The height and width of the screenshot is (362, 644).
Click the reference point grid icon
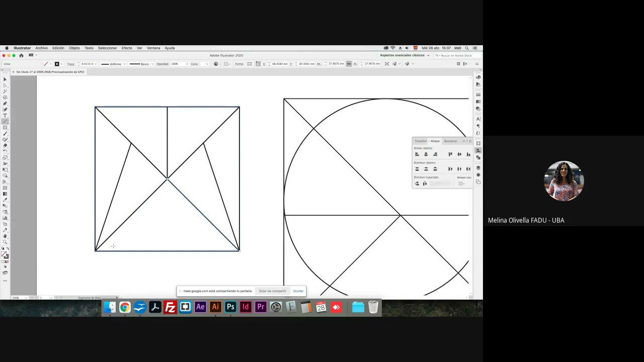tap(258, 64)
